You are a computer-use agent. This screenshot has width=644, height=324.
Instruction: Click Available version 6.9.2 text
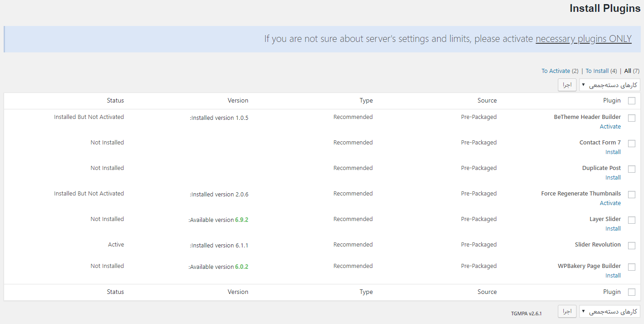pyautogui.click(x=218, y=220)
